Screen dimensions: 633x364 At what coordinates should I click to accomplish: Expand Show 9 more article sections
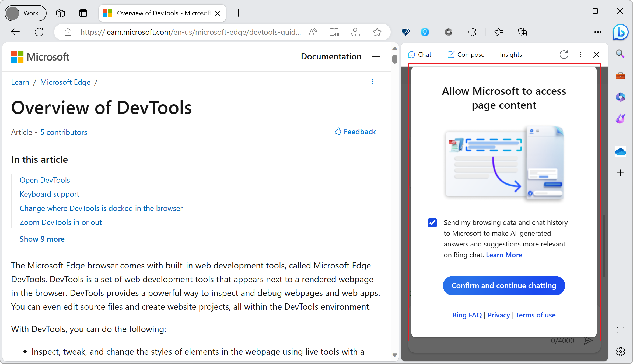42,238
